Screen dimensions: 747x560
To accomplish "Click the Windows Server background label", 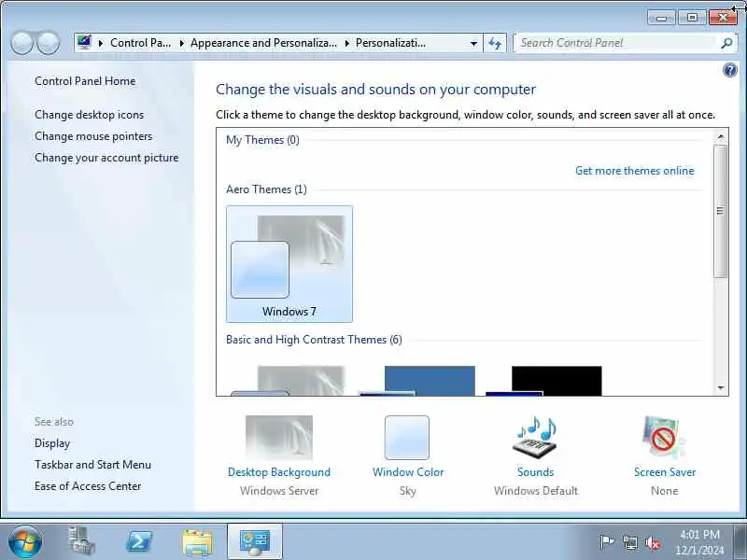I will click(279, 491).
